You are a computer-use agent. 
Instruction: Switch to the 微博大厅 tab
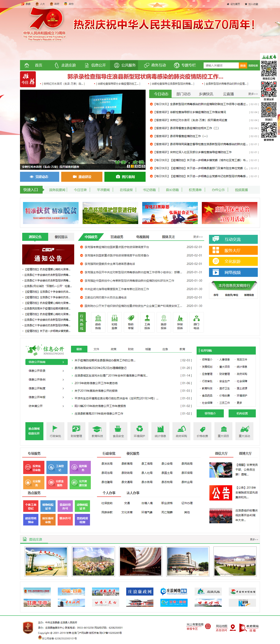tap(245, 453)
